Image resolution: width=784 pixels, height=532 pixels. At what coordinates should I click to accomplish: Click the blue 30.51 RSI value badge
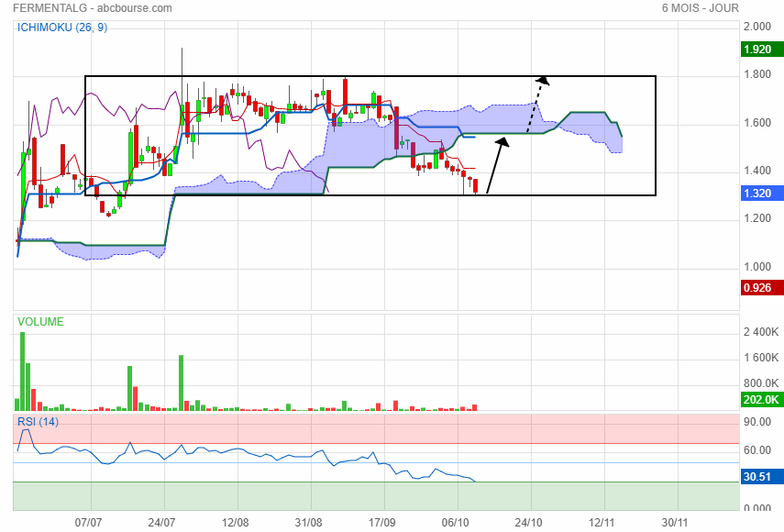[x=762, y=476]
